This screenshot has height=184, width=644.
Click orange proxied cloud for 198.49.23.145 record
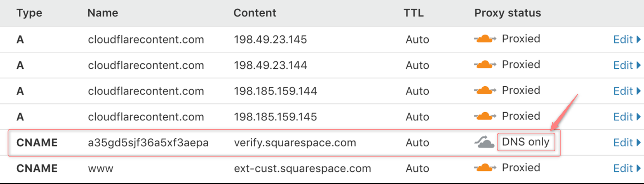tap(485, 39)
